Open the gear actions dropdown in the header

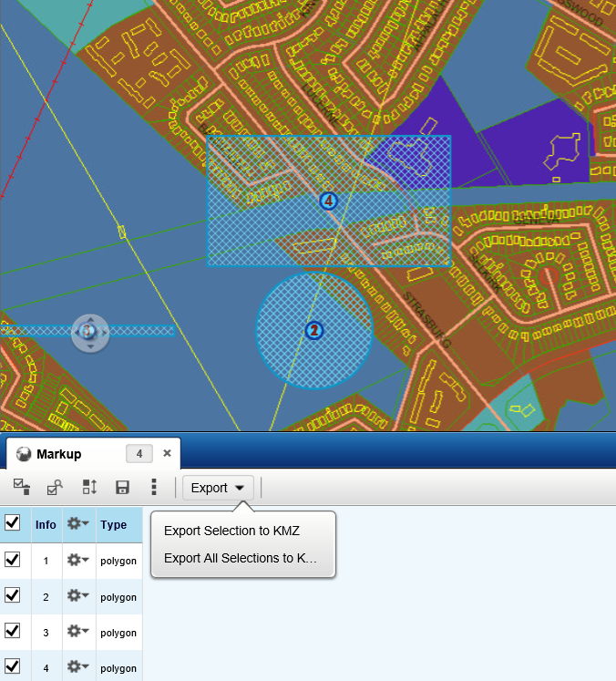pos(78,524)
